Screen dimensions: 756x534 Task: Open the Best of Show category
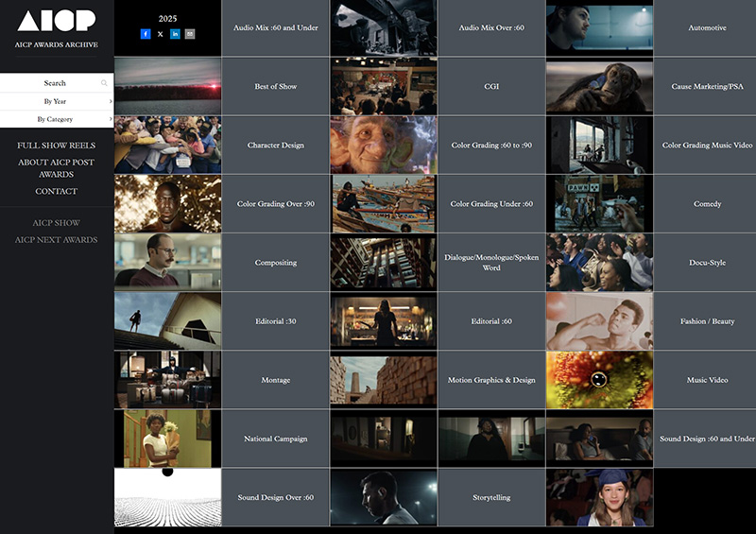pyautogui.click(x=276, y=86)
